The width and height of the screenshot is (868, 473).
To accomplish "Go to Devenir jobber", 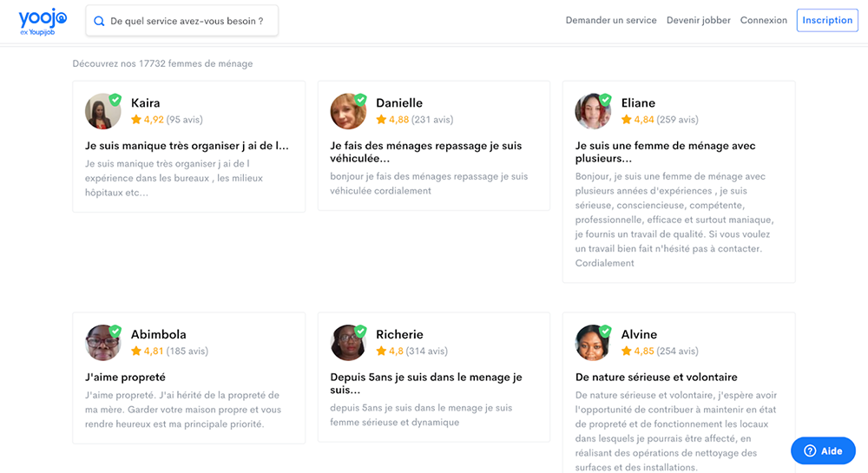I will (699, 20).
